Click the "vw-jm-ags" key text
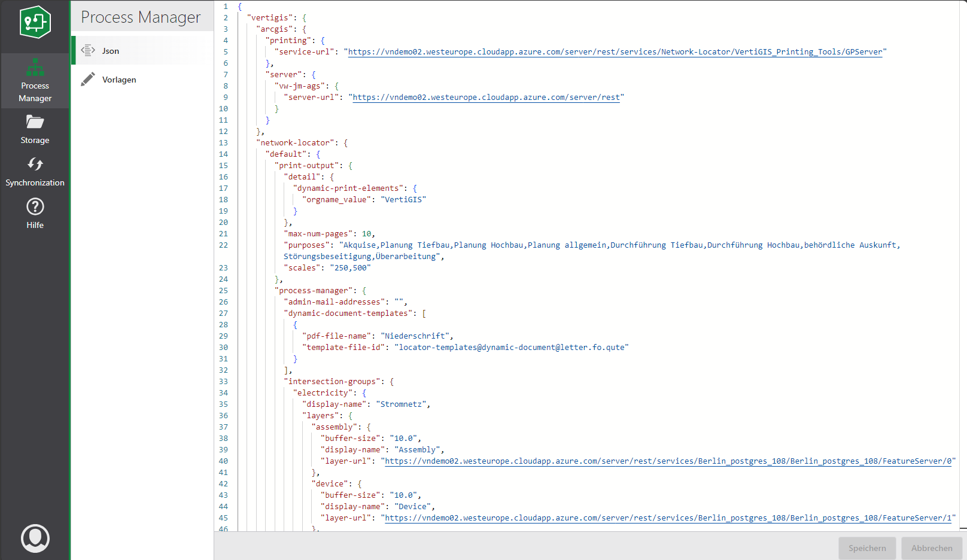The height and width of the screenshot is (560, 967). [300, 86]
